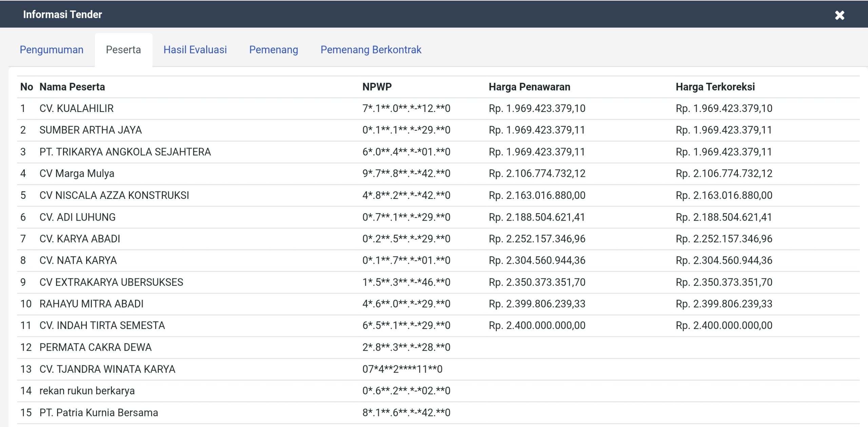Select the CV. KUALAHILIR participant row
Screen dimensions: 868x427
click(76, 109)
